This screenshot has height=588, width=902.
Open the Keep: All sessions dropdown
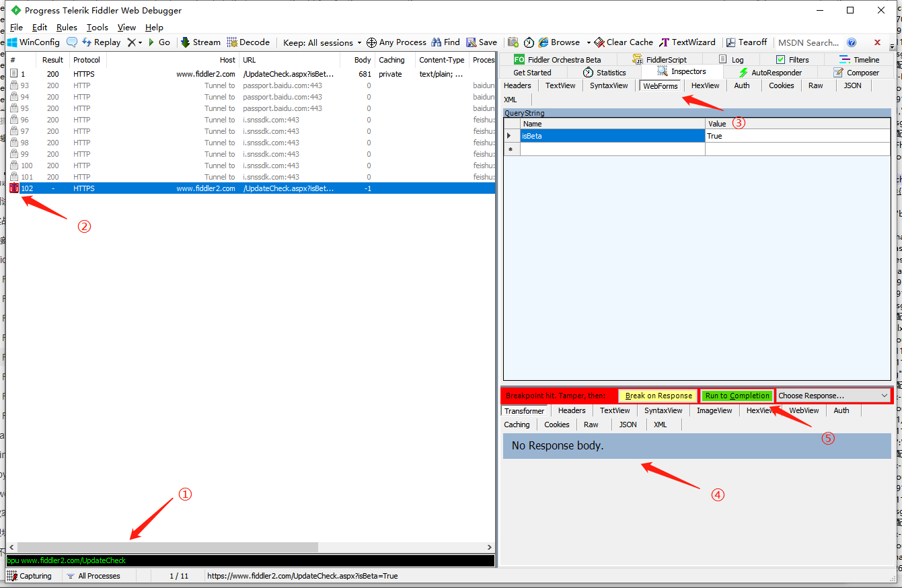pos(322,42)
